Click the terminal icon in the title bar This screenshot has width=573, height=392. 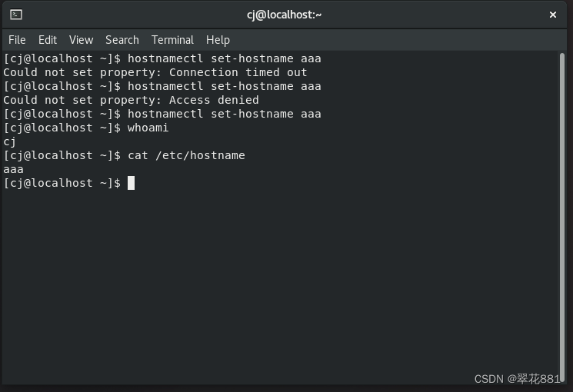tap(16, 15)
